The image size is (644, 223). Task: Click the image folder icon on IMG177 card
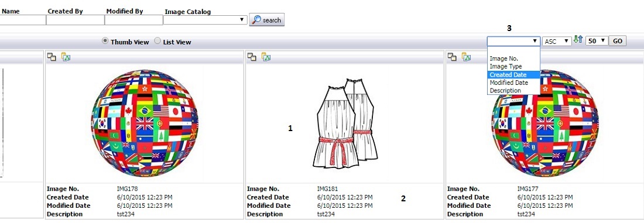tap(466, 57)
